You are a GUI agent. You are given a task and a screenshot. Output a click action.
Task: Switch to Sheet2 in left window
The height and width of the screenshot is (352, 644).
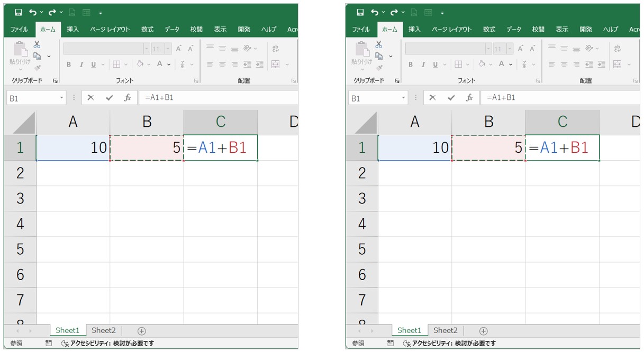(x=103, y=330)
